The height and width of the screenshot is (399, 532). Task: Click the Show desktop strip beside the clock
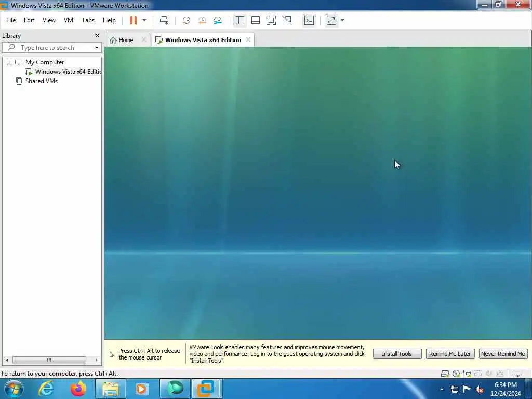coord(528,389)
